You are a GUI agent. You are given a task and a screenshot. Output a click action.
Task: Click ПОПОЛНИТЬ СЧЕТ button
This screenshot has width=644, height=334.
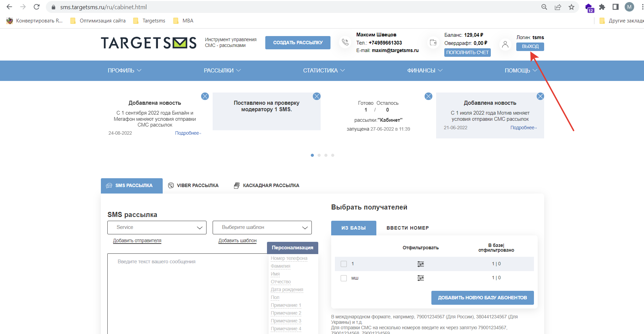(x=467, y=52)
